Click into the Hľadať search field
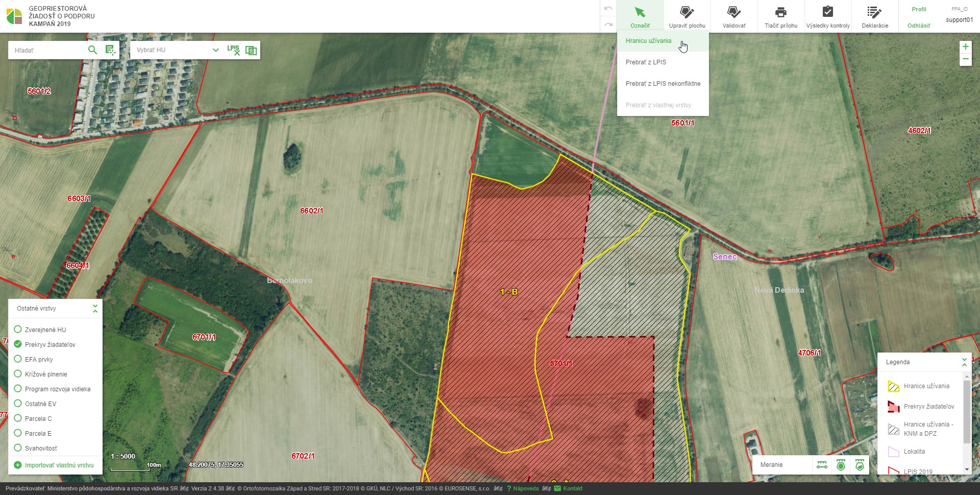 point(48,50)
